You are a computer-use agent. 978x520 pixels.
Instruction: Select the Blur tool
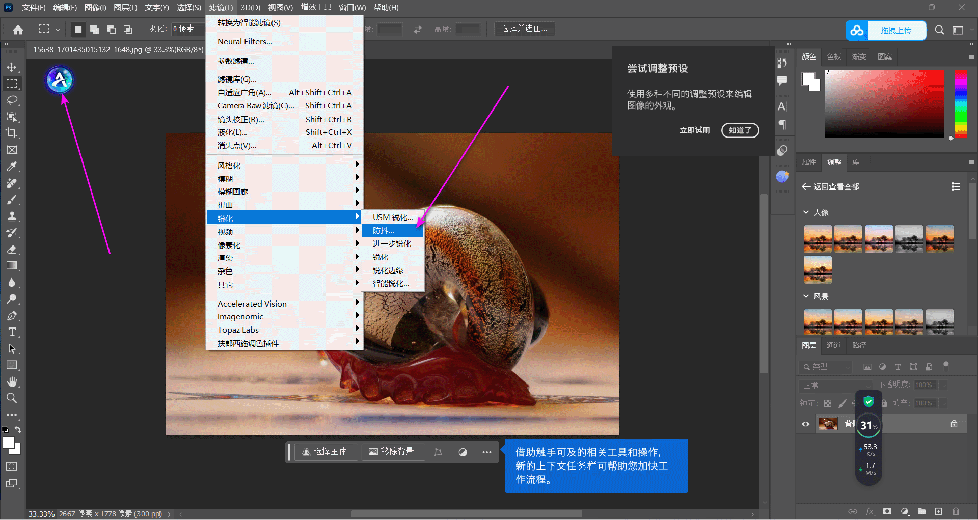tap(12, 282)
